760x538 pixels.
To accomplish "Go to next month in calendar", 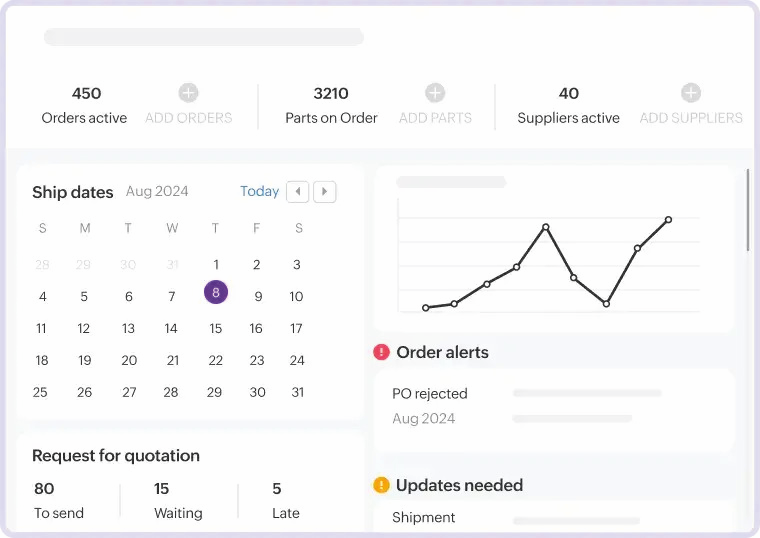I will (324, 192).
